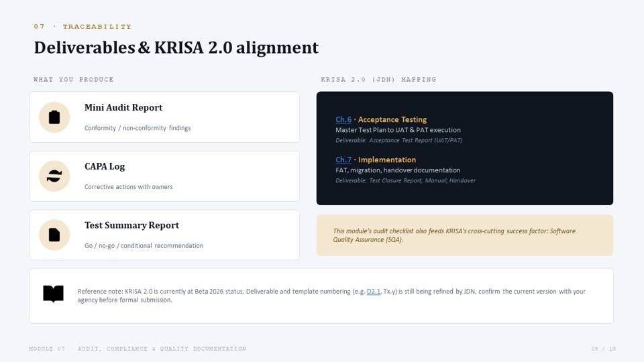Open the Ch.6 hyperlink
Image resolution: width=644 pixels, height=362 pixels.
(343, 119)
